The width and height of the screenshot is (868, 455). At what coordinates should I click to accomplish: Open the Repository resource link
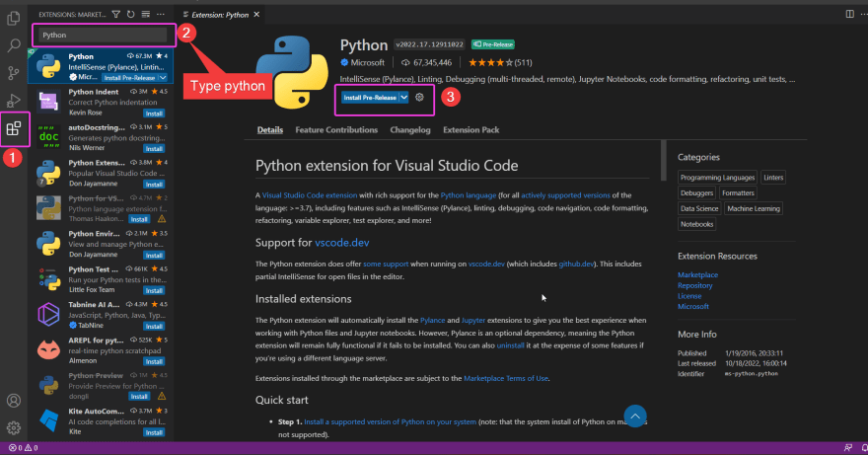click(x=694, y=285)
